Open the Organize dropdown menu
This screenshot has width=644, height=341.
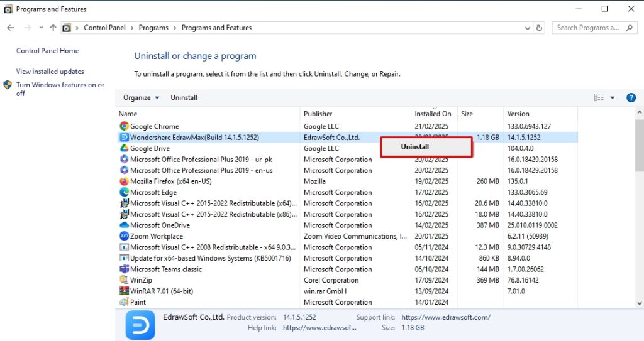(141, 98)
